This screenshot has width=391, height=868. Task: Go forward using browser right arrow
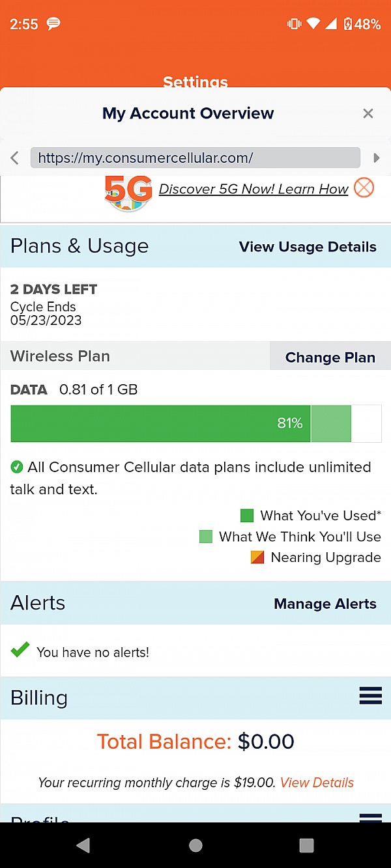[x=376, y=158]
